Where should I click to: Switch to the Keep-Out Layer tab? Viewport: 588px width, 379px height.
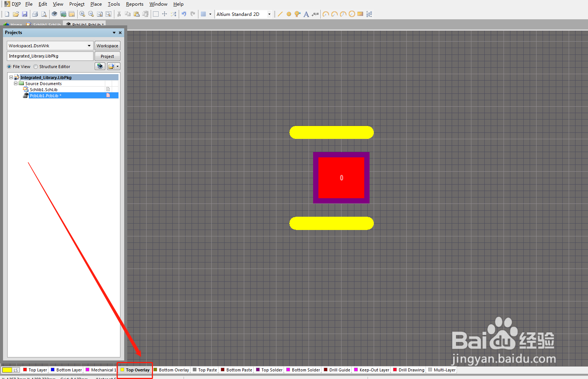[x=371, y=370]
